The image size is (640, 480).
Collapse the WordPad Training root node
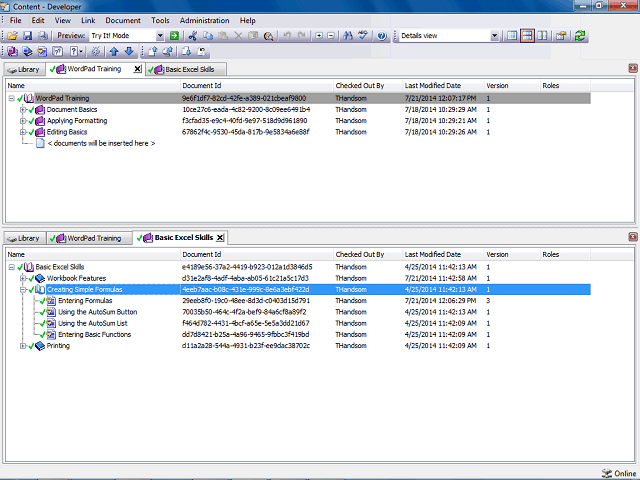pyautogui.click(x=11, y=98)
